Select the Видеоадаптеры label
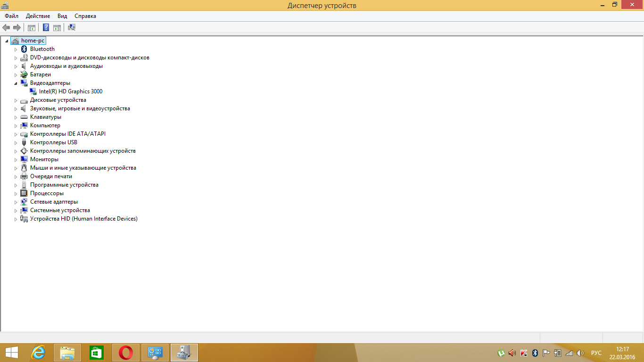The height and width of the screenshot is (362, 644). [50, 83]
